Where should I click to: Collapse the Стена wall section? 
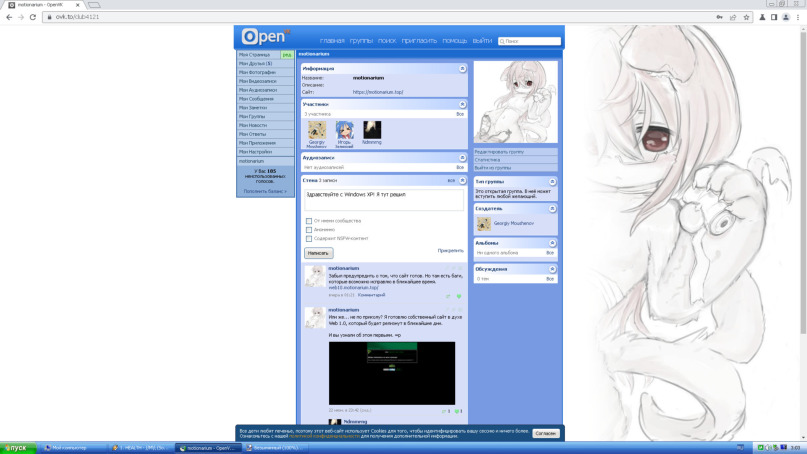[462, 180]
